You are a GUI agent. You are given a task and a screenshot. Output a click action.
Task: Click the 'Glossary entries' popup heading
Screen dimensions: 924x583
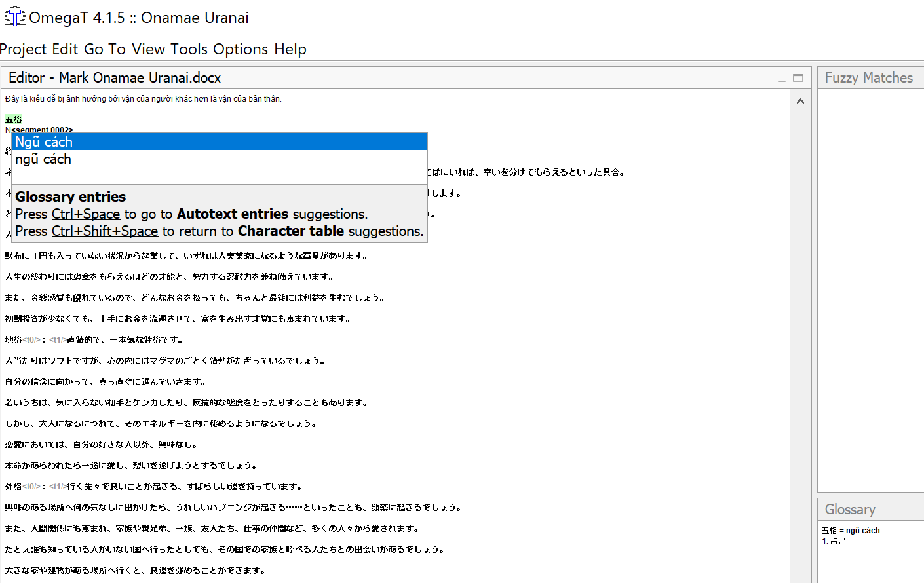pyautogui.click(x=71, y=197)
